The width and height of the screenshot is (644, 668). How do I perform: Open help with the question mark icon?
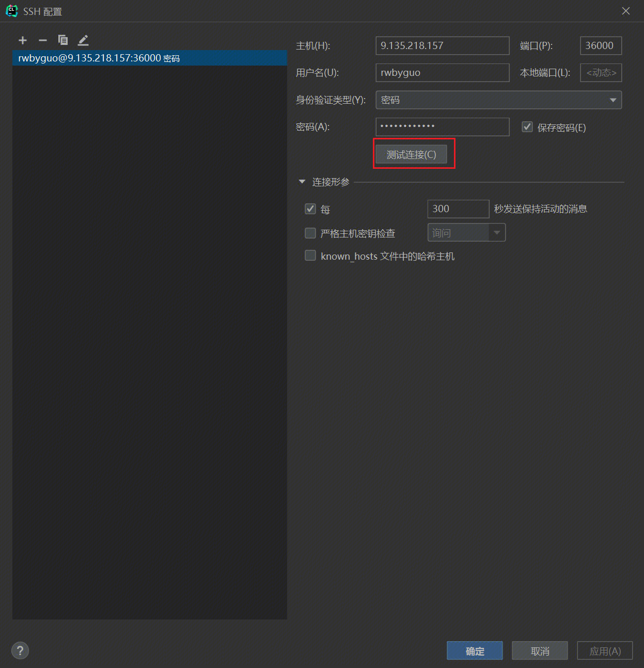pos(20,650)
